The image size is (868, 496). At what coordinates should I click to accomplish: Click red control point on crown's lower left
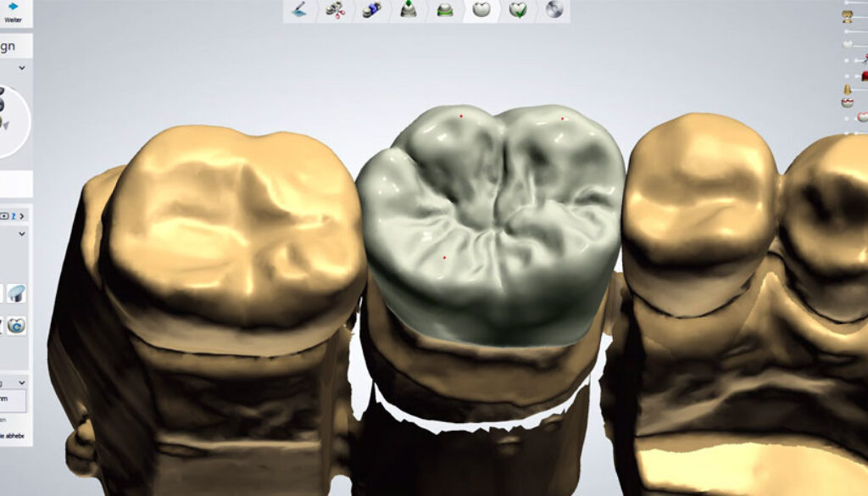click(444, 257)
